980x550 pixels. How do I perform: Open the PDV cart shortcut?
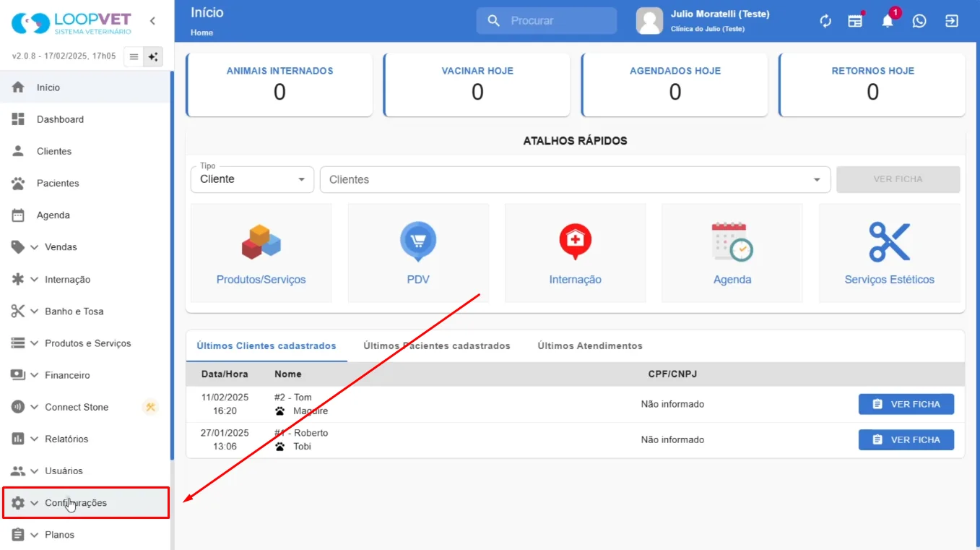[x=418, y=253]
